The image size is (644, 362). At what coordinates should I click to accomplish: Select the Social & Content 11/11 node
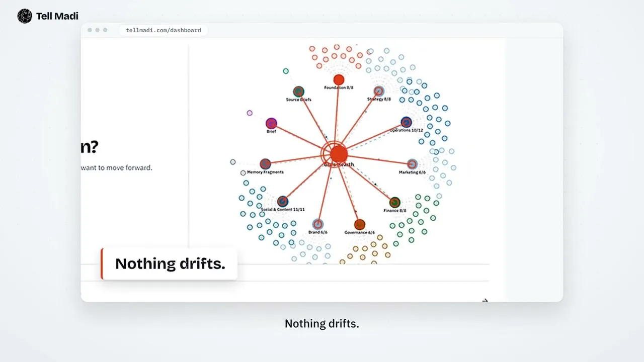283,202
